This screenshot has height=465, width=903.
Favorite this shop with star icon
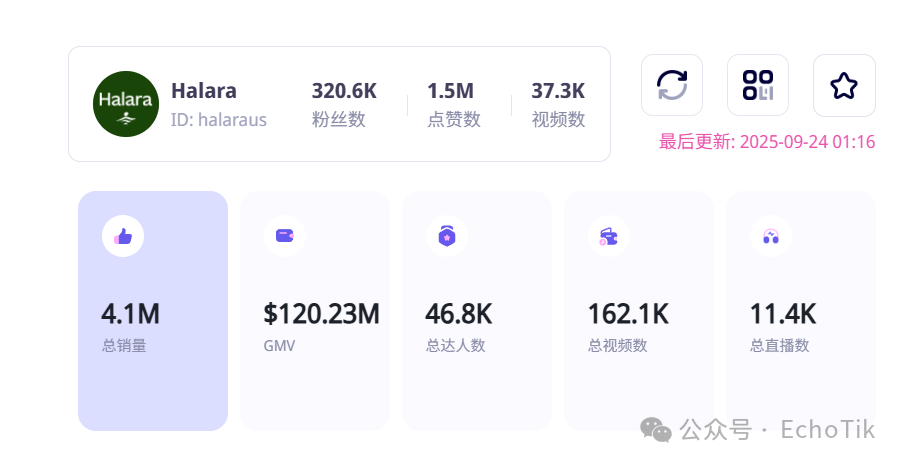click(x=844, y=85)
